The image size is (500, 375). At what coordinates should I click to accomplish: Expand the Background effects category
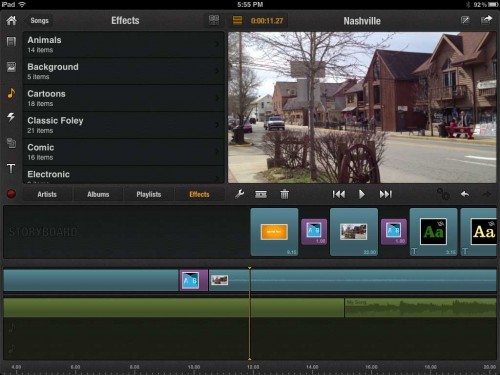(123, 71)
